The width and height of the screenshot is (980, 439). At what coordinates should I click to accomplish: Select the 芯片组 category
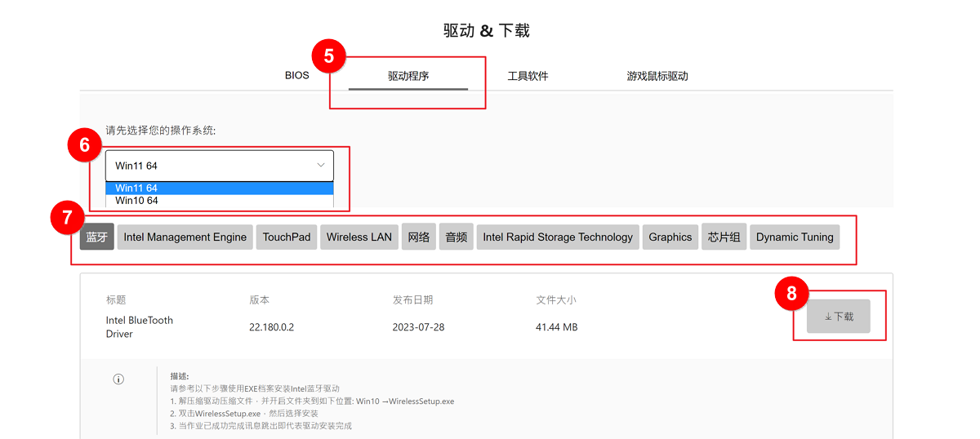coord(724,237)
